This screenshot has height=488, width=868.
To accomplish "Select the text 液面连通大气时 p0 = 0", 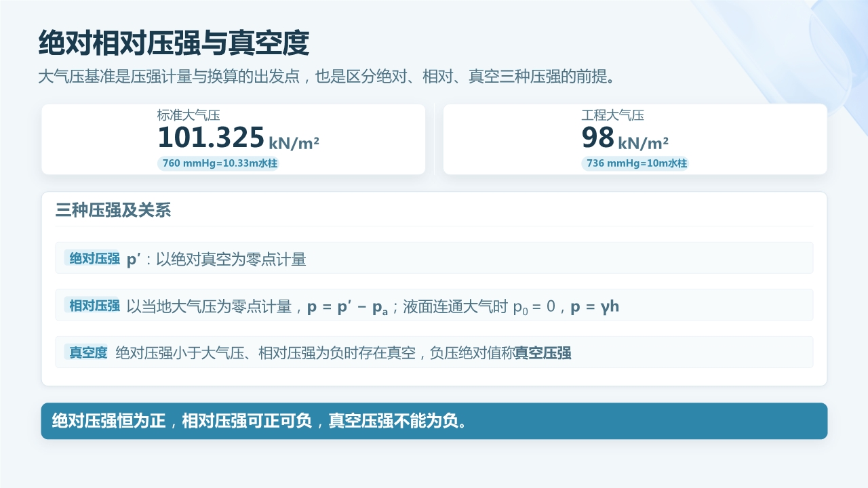I will (x=479, y=307).
